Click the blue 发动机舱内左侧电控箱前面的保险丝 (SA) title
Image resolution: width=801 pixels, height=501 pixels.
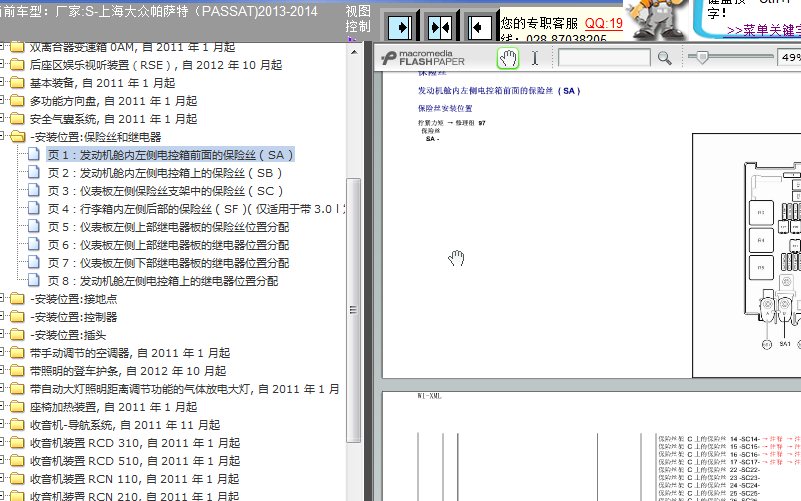click(x=499, y=91)
